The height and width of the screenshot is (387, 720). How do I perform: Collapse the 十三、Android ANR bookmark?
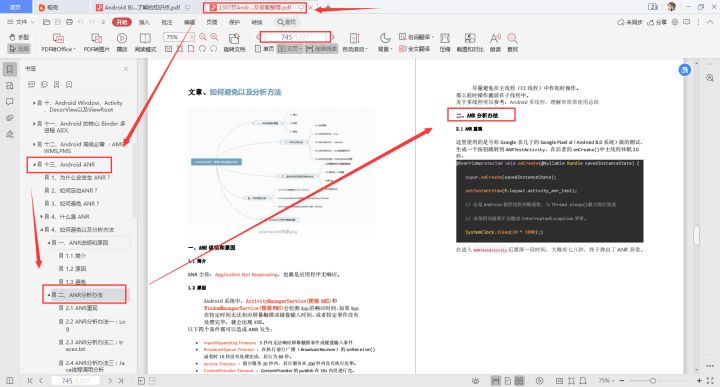coord(34,164)
